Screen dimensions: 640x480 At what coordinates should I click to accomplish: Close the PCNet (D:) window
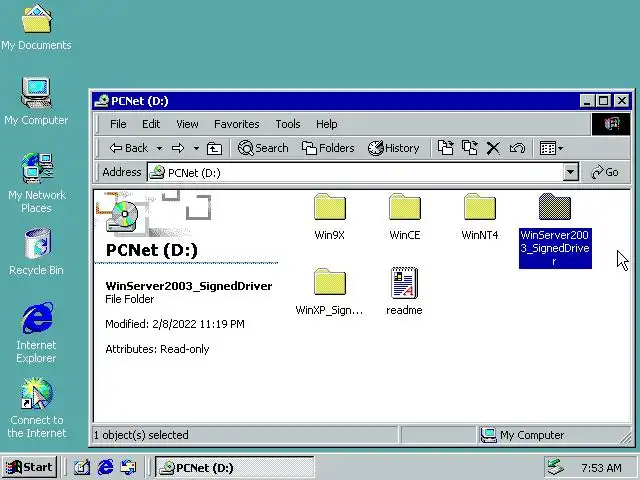pos(622,101)
